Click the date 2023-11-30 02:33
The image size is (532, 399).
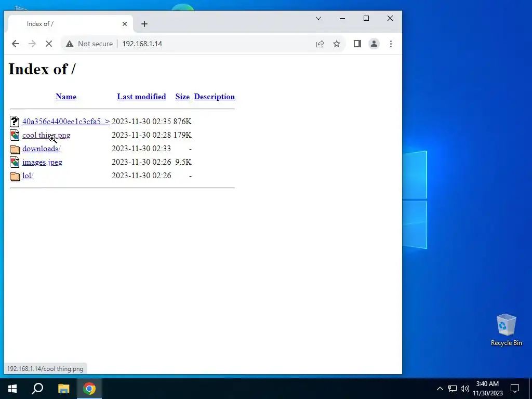141,149
